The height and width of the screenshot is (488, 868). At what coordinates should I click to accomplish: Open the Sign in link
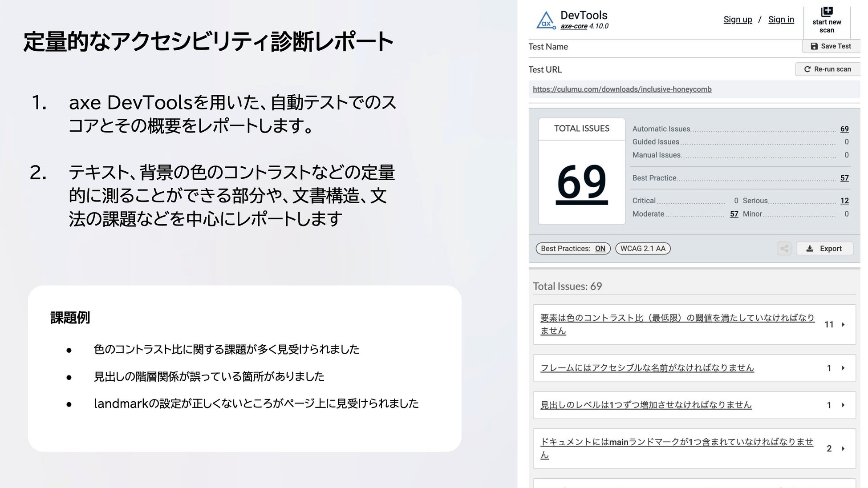pyautogui.click(x=781, y=20)
